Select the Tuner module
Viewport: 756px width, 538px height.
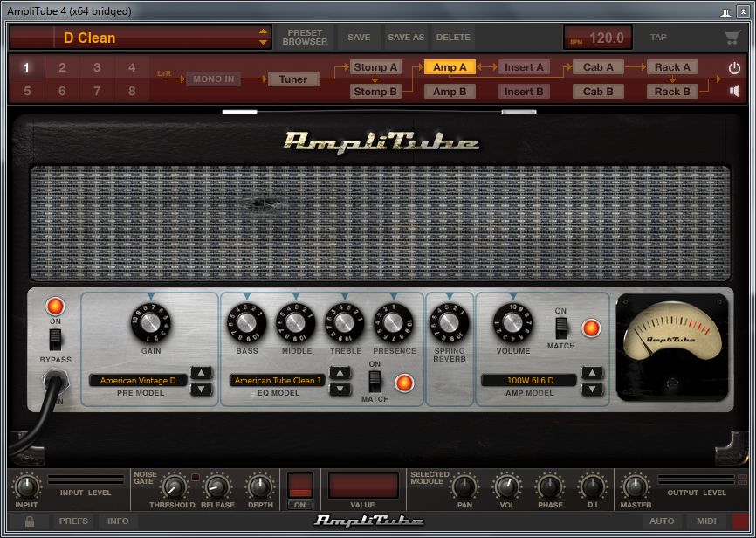tap(293, 79)
